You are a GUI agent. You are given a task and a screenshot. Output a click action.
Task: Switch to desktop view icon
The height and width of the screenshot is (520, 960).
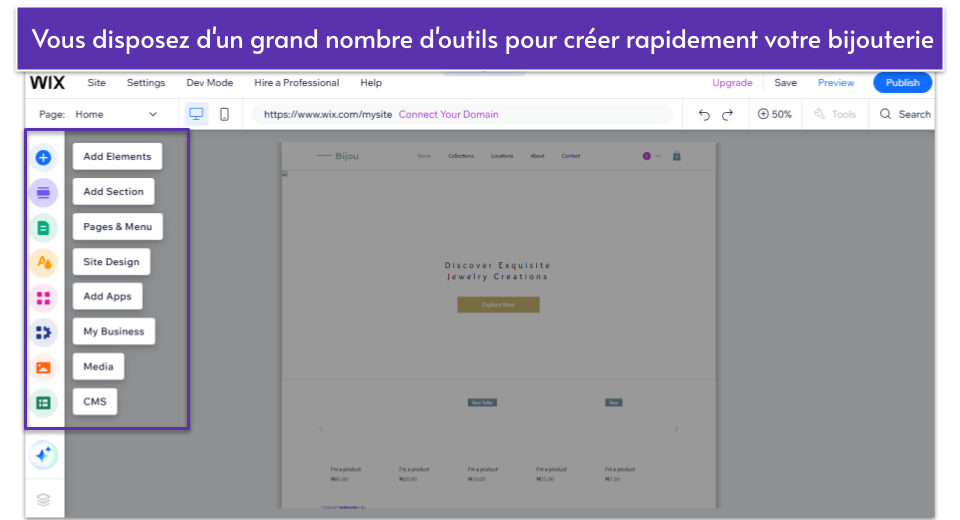coord(196,114)
